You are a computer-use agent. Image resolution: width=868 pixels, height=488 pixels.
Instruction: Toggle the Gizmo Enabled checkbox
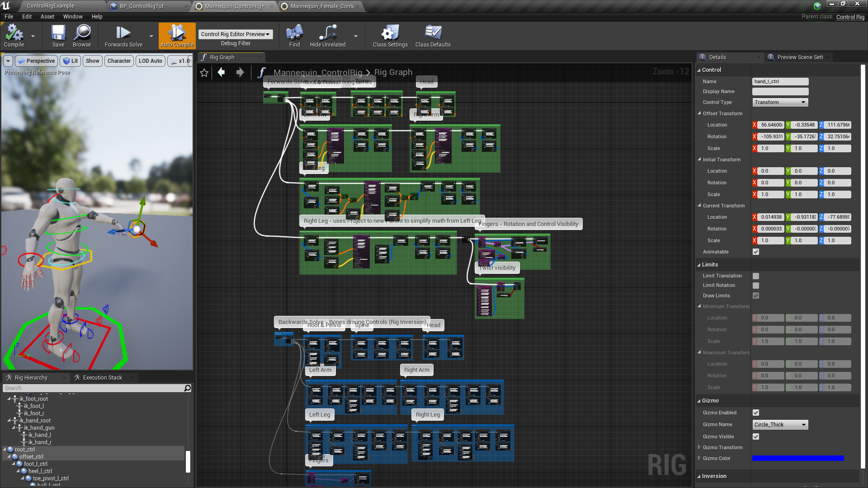756,413
